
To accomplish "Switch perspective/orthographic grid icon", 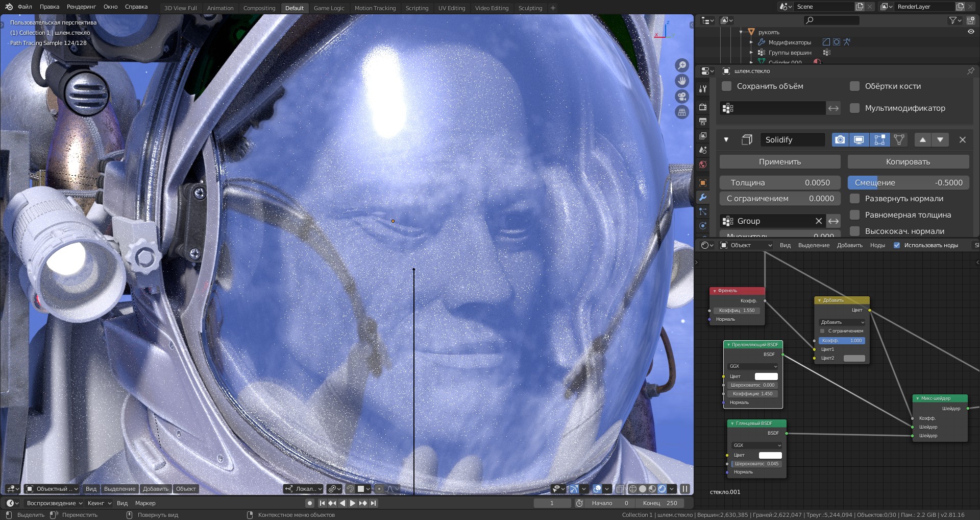I will click(x=682, y=112).
